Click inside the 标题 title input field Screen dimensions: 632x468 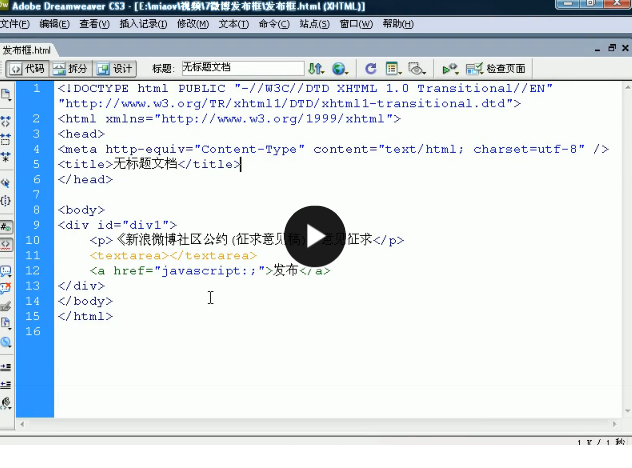tap(243, 68)
